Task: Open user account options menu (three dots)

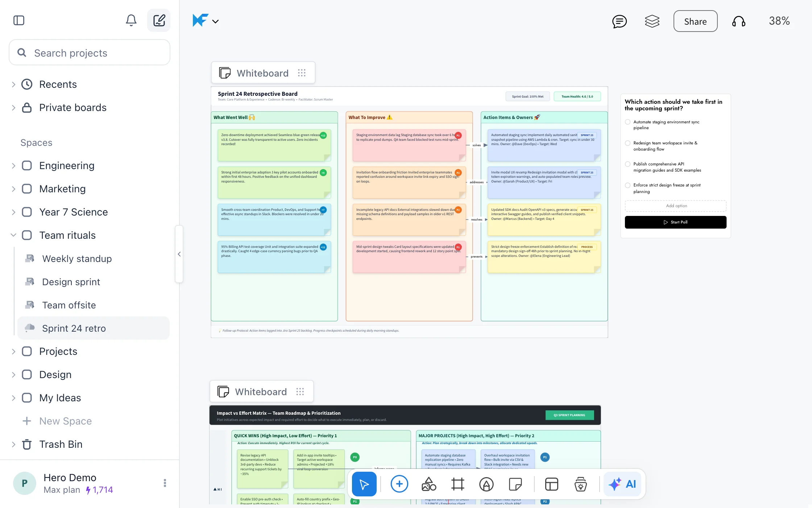Action: [165, 483]
